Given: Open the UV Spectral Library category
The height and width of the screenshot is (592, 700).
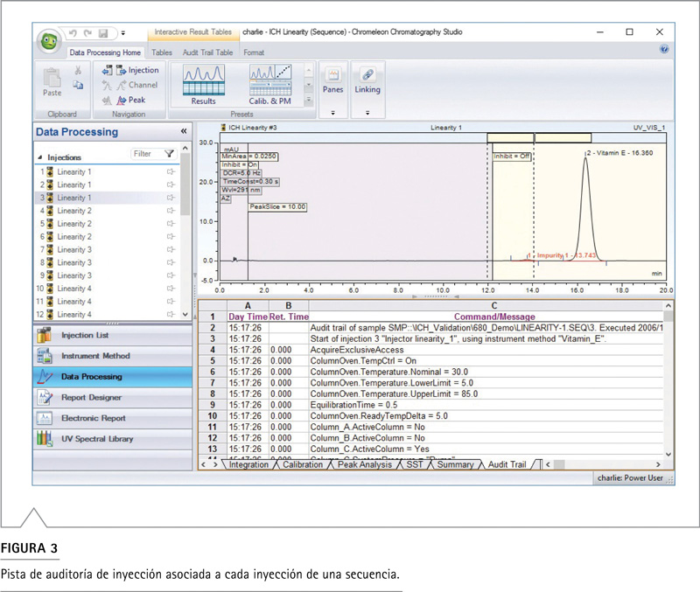Looking at the screenshot, I should coord(113,439).
